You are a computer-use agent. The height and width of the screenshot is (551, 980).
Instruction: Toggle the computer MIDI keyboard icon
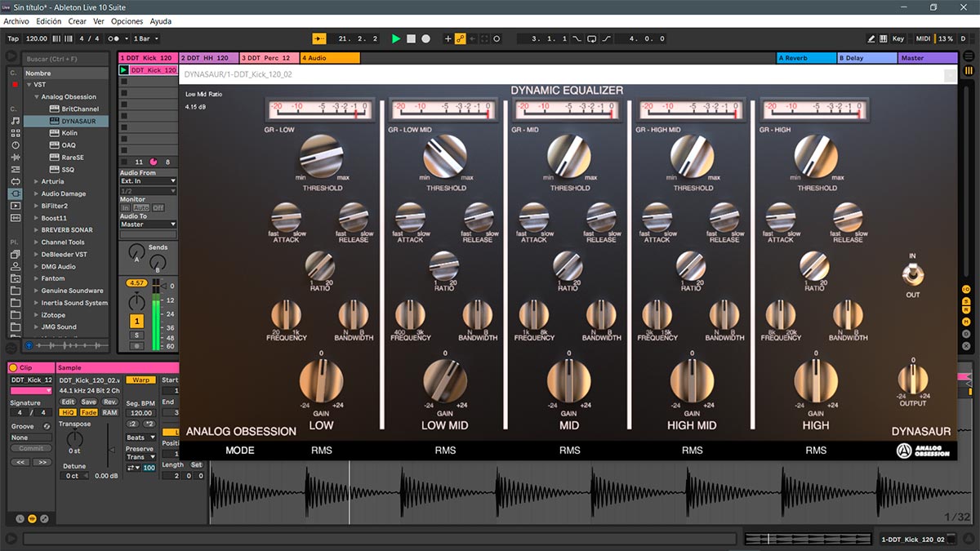coord(883,38)
